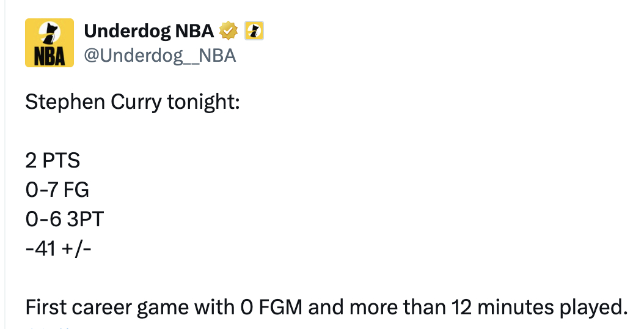Screen dimensions: 644x329
Task: Click the word "Curry" in the tweet
Action: click(x=136, y=102)
